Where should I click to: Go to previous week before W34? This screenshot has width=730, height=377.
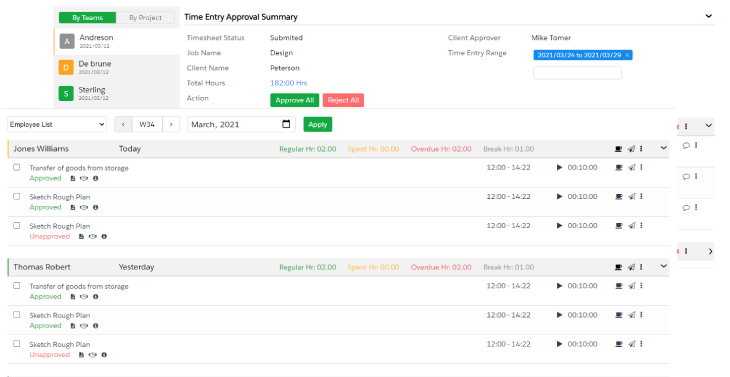(123, 124)
